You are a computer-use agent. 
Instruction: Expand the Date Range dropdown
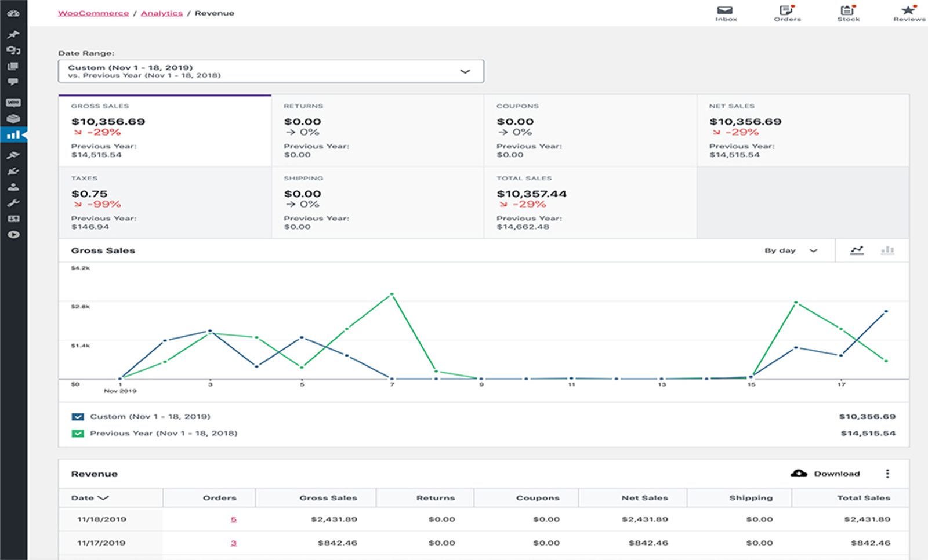click(271, 71)
